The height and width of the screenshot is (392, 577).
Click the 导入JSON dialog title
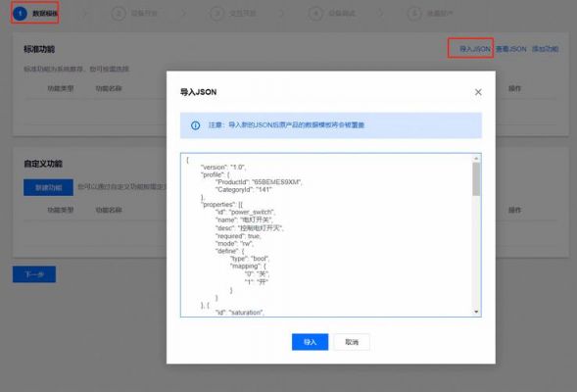click(198, 92)
